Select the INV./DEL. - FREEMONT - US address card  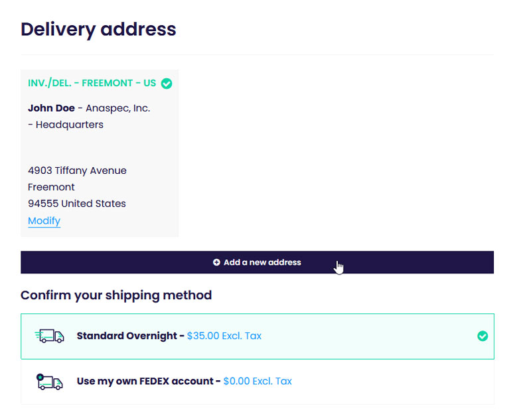[100, 153]
